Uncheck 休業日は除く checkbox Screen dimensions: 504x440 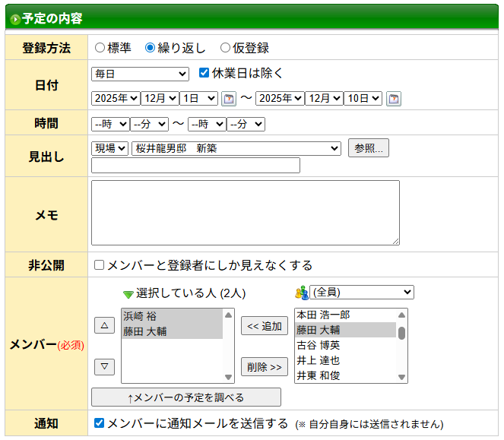[204, 74]
